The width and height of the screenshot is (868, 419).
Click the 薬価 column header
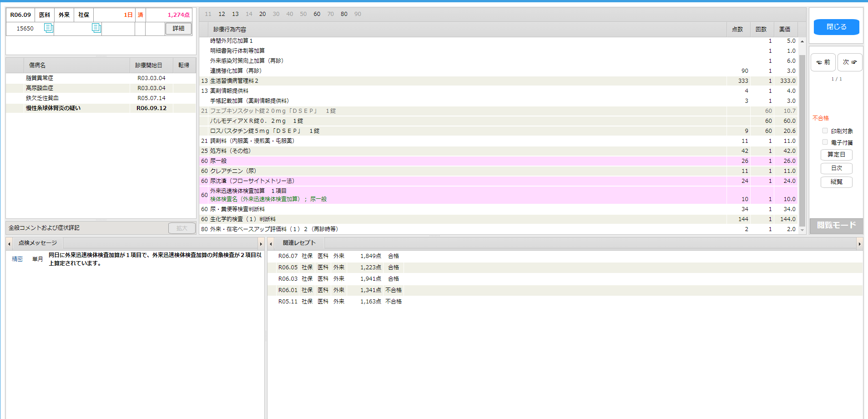785,29
